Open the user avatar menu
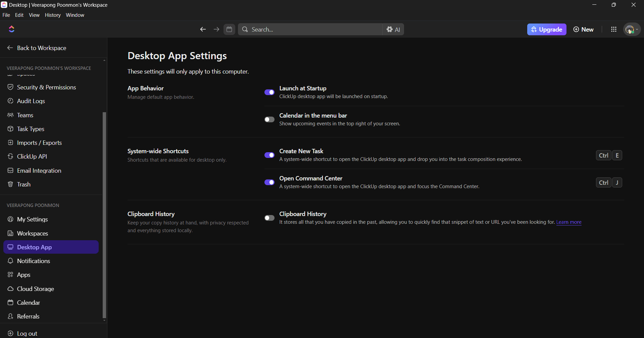Viewport: 644px width, 338px height. [632, 29]
